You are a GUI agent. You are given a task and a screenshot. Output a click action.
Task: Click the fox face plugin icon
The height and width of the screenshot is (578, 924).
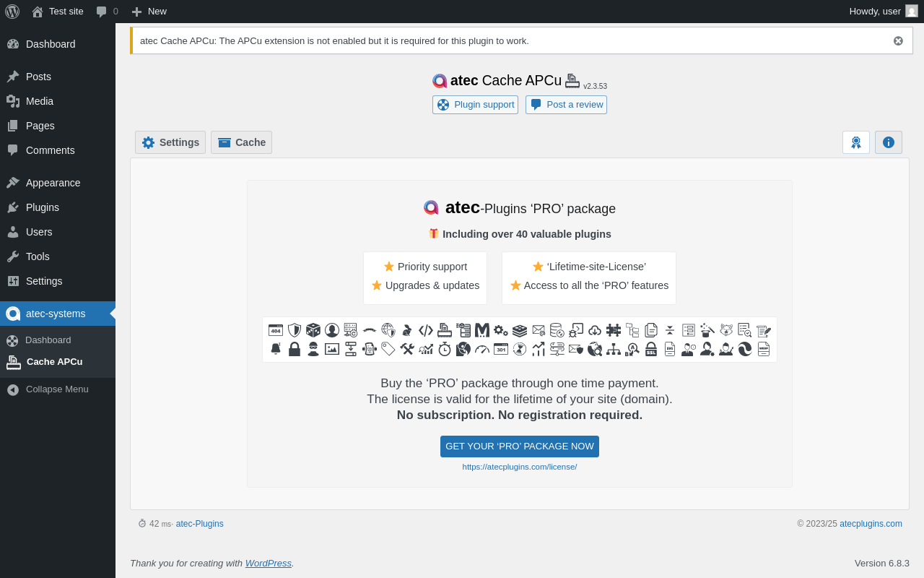coord(726,330)
